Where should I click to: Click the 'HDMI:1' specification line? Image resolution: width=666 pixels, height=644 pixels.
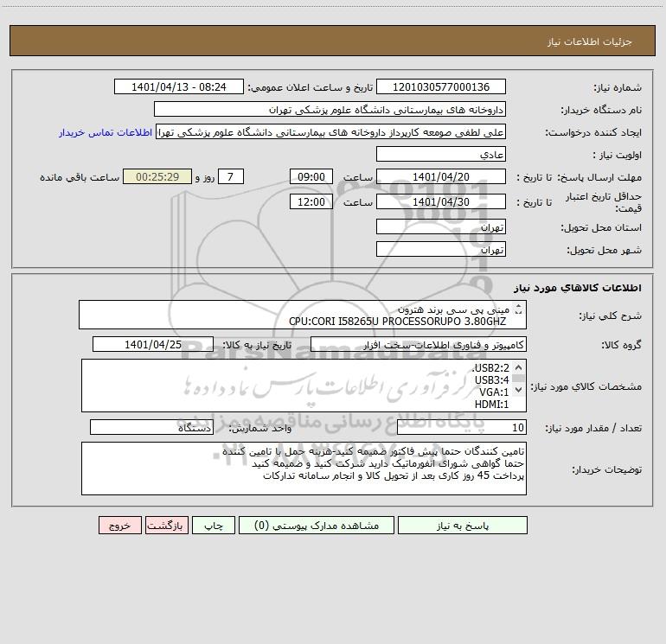(x=491, y=405)
